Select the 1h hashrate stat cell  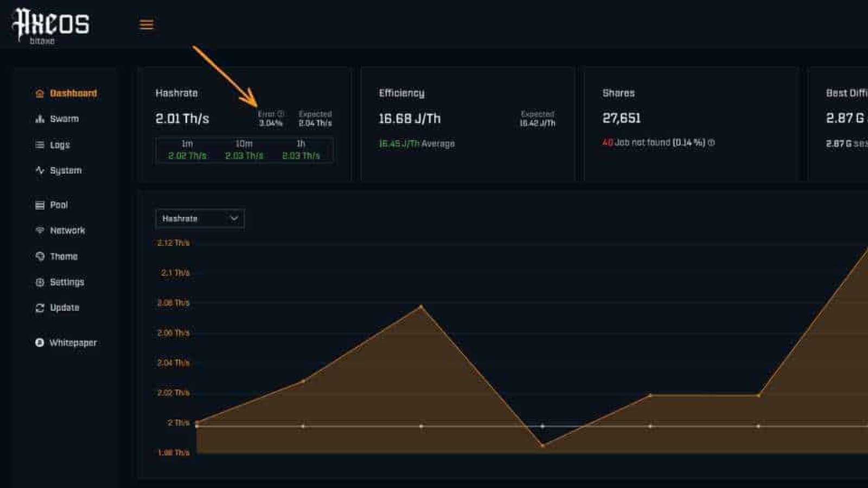point(300,148)
